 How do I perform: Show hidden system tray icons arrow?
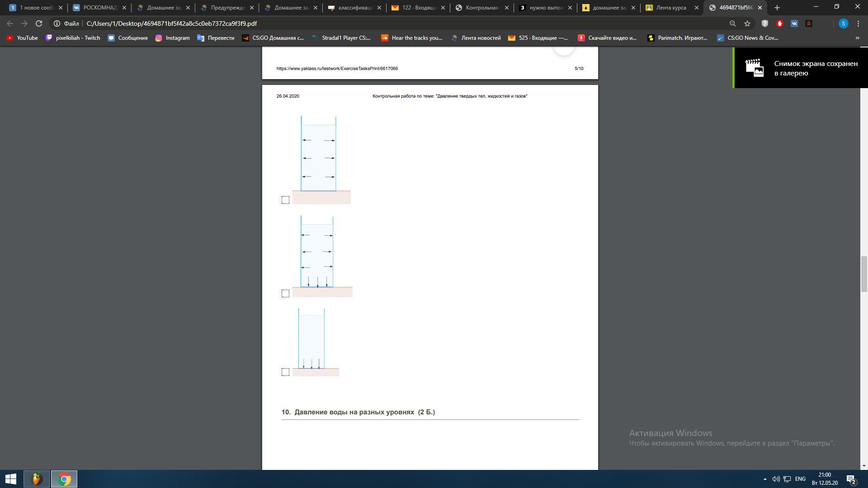[x=765, y=479]
